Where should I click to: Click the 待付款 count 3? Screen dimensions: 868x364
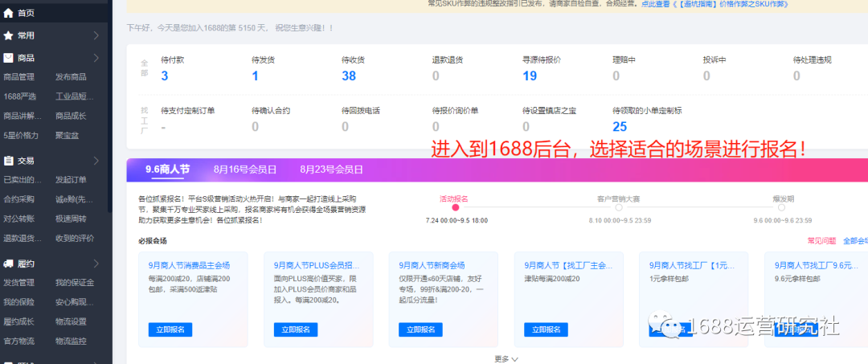165,76
